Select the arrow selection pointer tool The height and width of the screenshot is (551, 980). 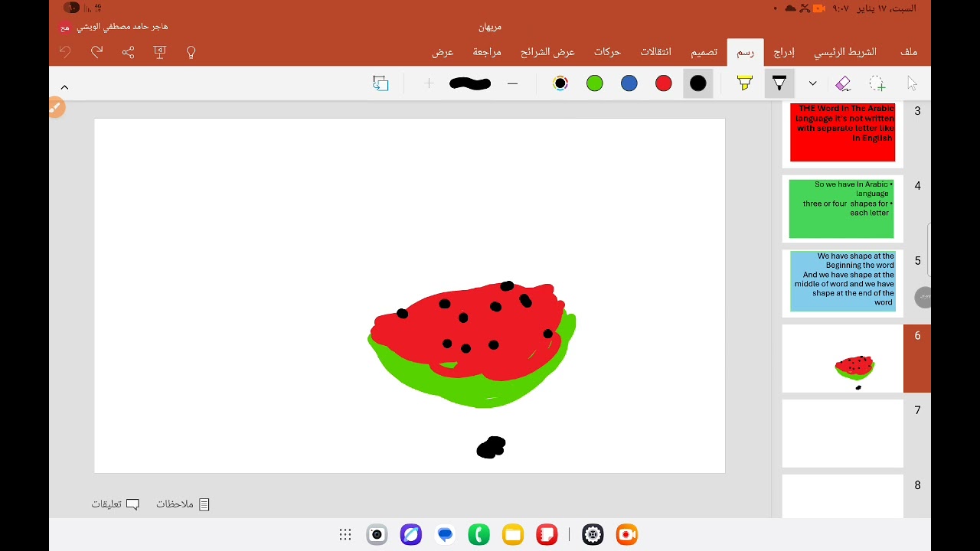click(x=912, y=83)
